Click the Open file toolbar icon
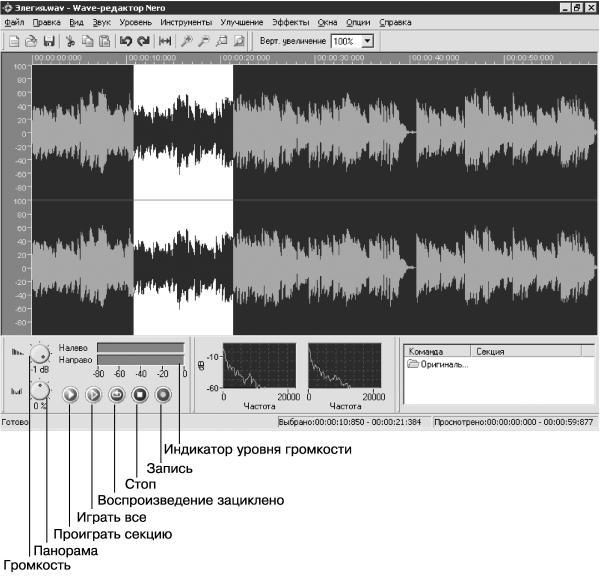This screenshot has height=576, width=600. (x=31, y=41)
